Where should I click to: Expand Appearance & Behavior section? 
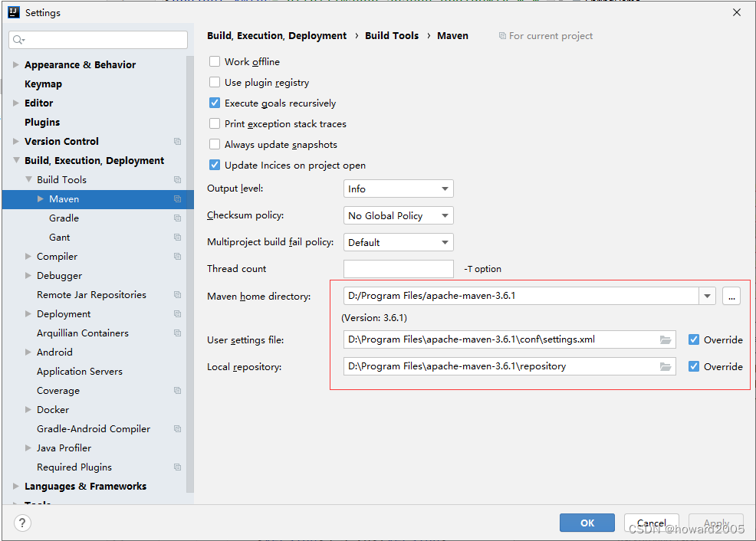pos(16,64)
